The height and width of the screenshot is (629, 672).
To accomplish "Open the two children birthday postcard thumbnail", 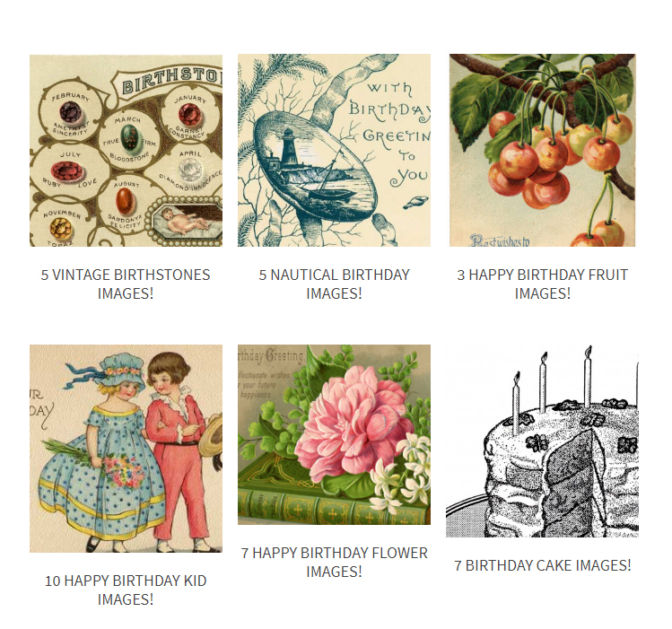I will pyautogui.click(x=126, y=448).
